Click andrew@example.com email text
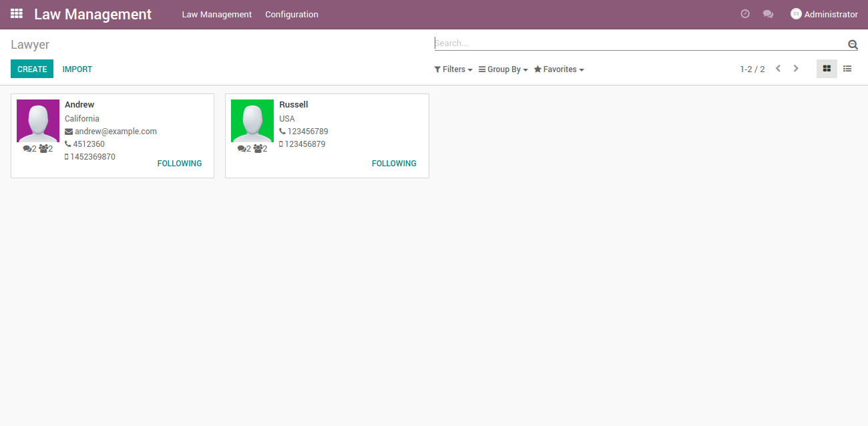 click(x=116, y=132)
